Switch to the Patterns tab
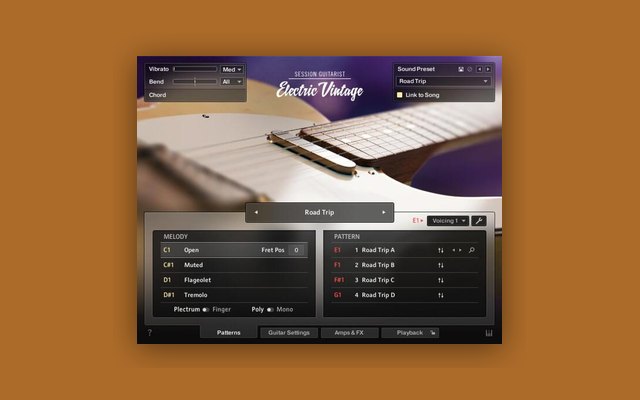Screen dimensions: 640x400 click(229, 333)
